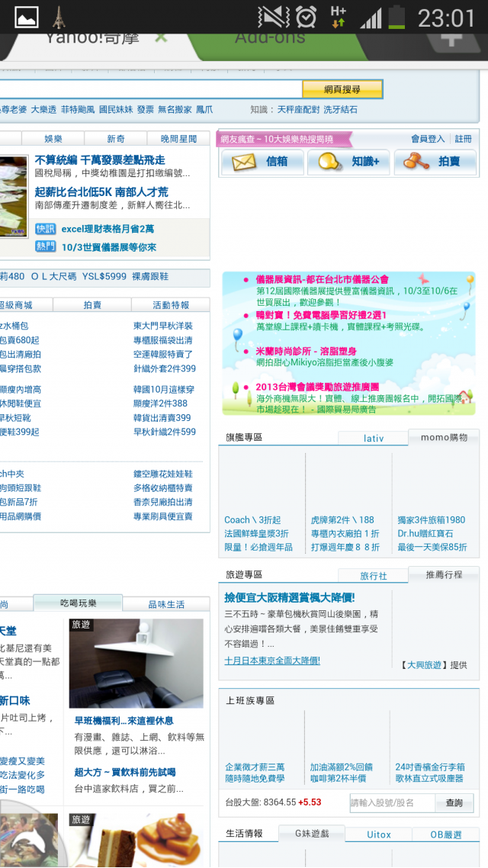Tap the alarm clock status icon
Viewport: 488px width, 868px height.
coord(306,17)
